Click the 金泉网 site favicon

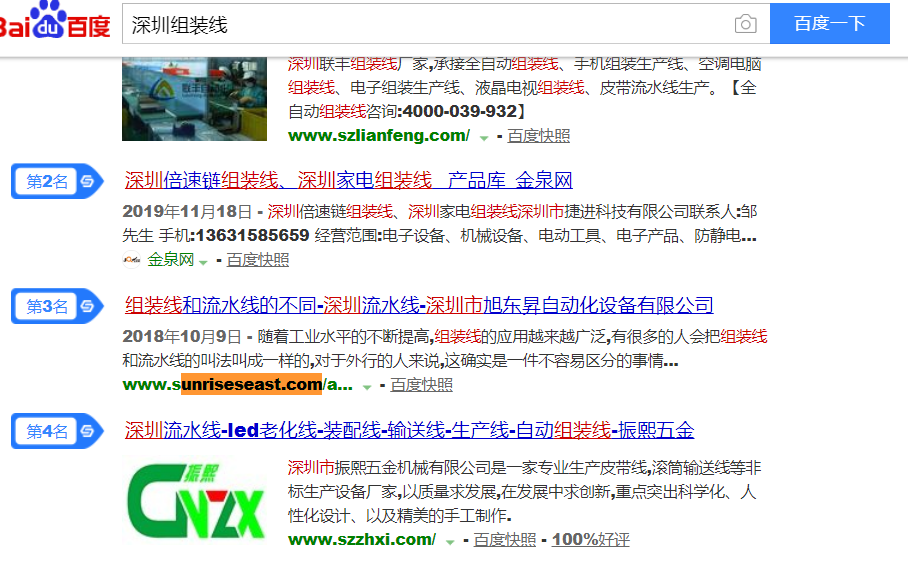[x=131, y=260]
